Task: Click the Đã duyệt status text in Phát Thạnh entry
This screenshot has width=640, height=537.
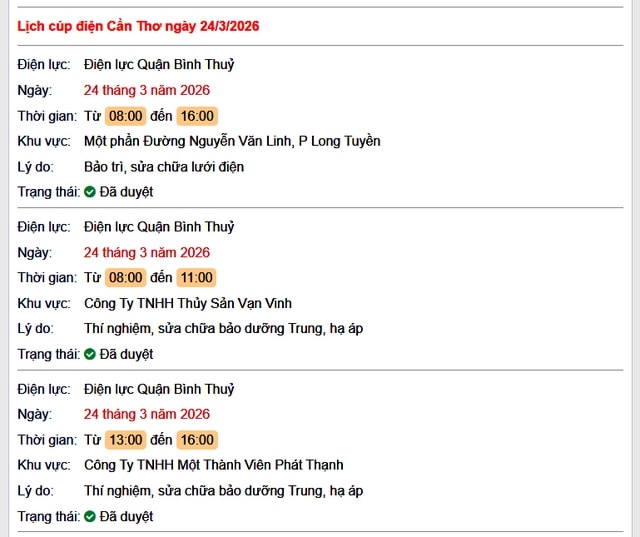Action: coord(126,517)
